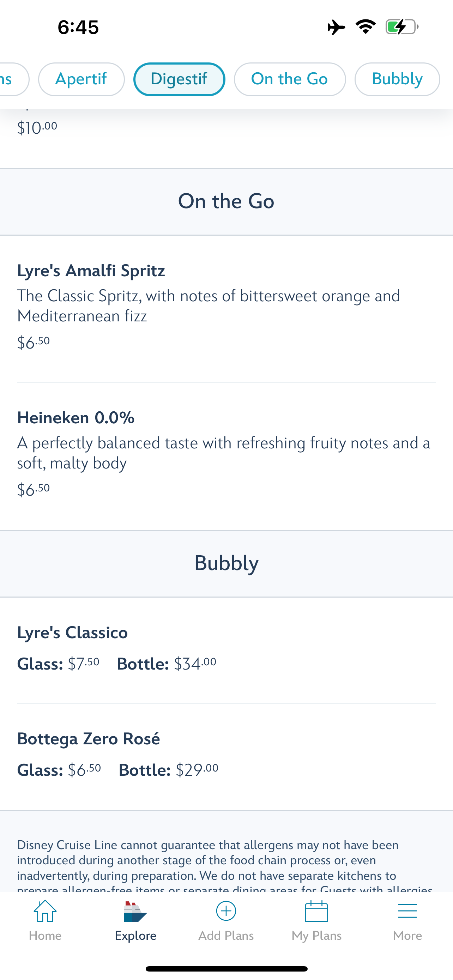Tap the Bubbly section header
The width and height of the screenshot is (453, 980).
(x=226, y=563)
